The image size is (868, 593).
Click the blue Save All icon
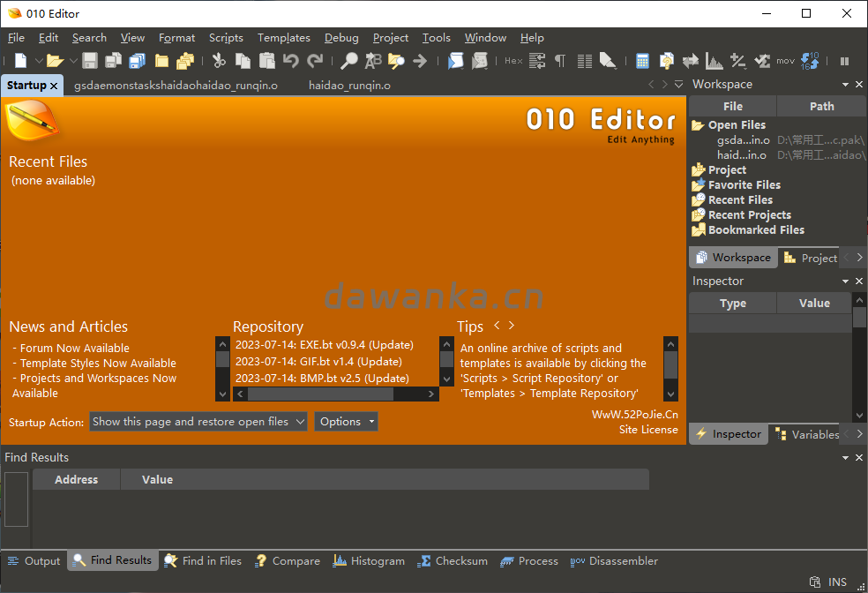(137, 60)
